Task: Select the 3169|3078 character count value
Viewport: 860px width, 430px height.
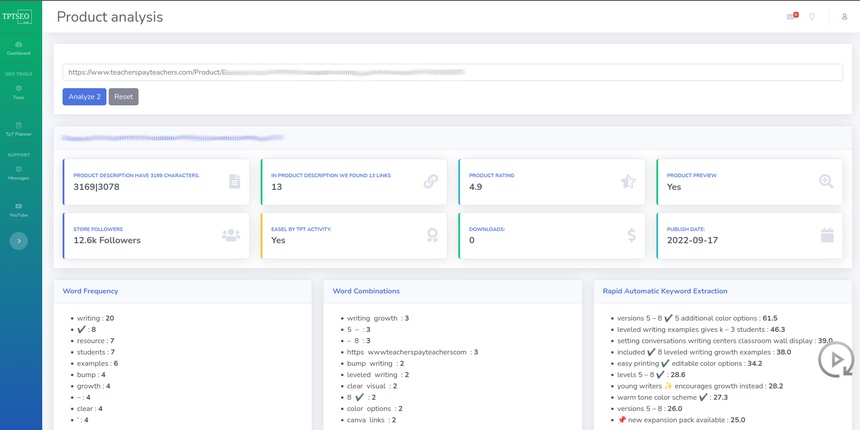Action: click(97, 187)
